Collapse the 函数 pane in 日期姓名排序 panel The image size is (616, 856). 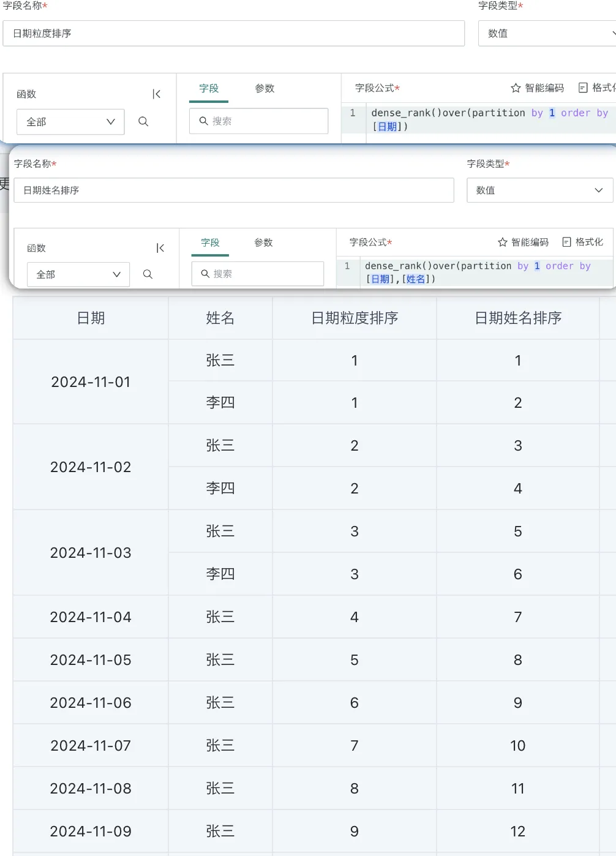(160, 248)
